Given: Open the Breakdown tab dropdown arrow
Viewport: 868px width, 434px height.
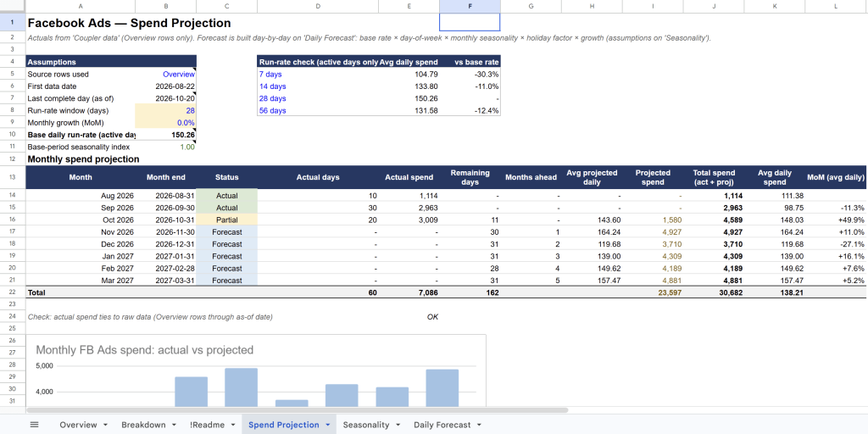Looking at the screenshot, I should coord(173,425).
